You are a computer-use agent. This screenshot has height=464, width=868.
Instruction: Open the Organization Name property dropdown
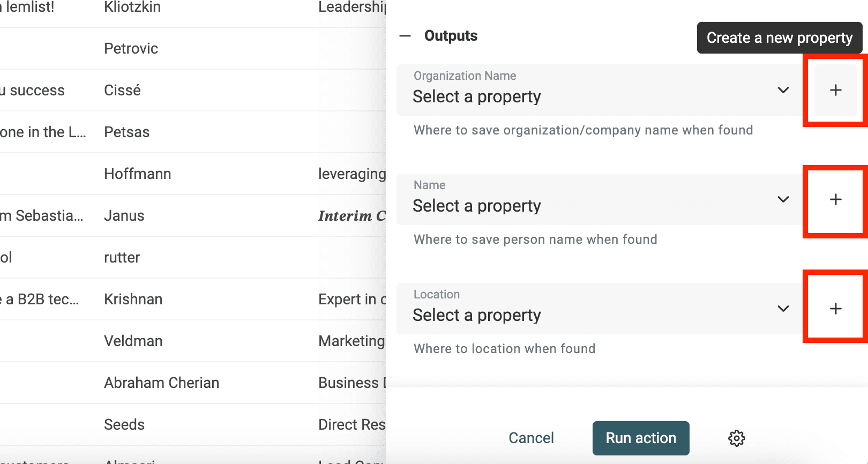point(600,90)
